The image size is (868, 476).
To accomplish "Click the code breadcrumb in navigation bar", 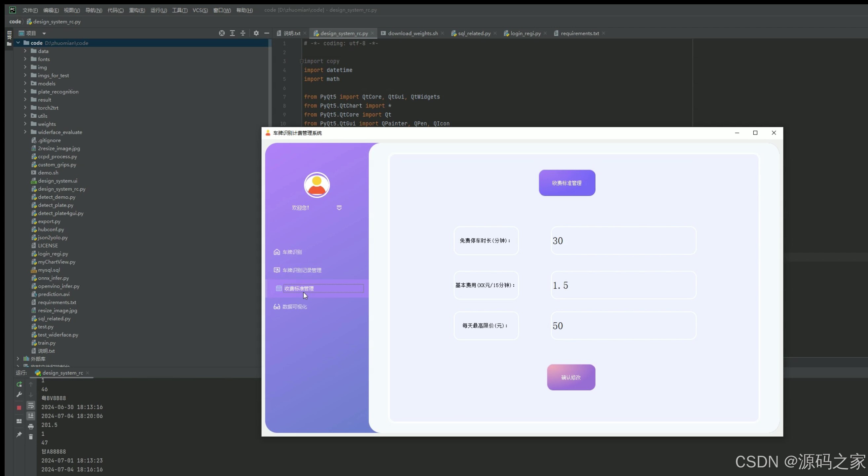I will click(x=15, y=21).
